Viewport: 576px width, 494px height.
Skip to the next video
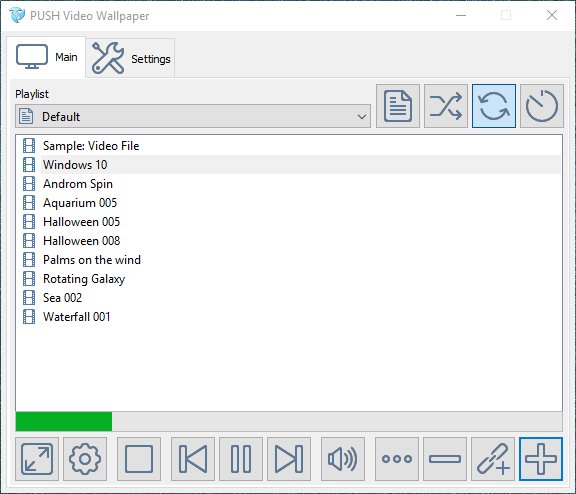click(x=289, y=459)
